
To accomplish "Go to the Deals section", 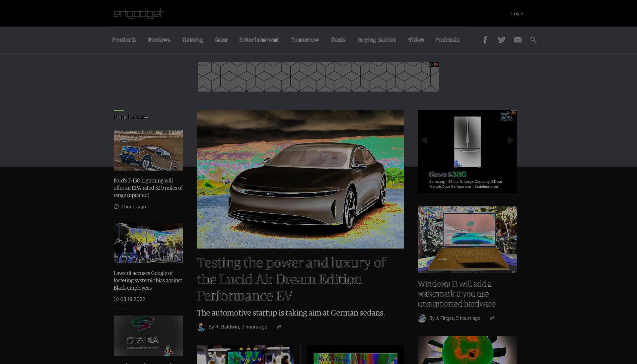I will [x=338, y=40].
